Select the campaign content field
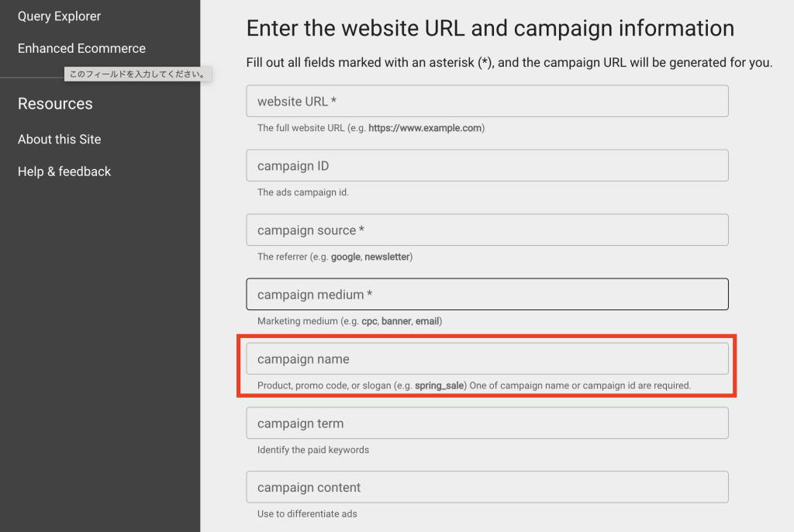The width and height of the screenshot is (794, 532). click(487, 487)
